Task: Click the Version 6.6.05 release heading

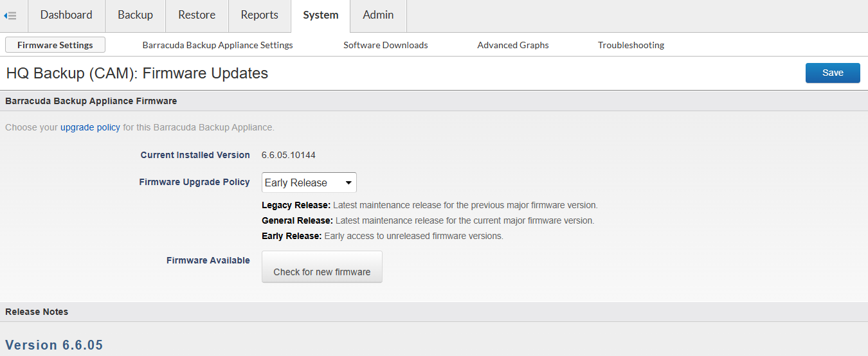Action: [x=54, y=345]
